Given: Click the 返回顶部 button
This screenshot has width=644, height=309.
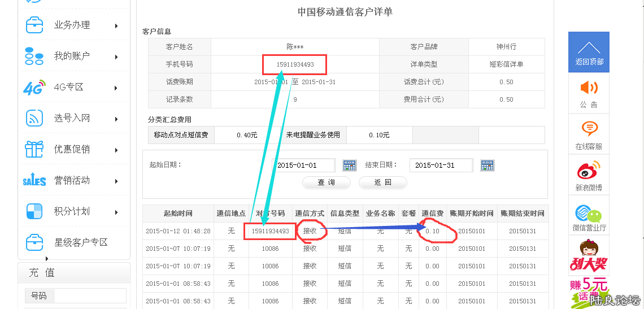Looking at the screenshot, I should click(589, 52).
